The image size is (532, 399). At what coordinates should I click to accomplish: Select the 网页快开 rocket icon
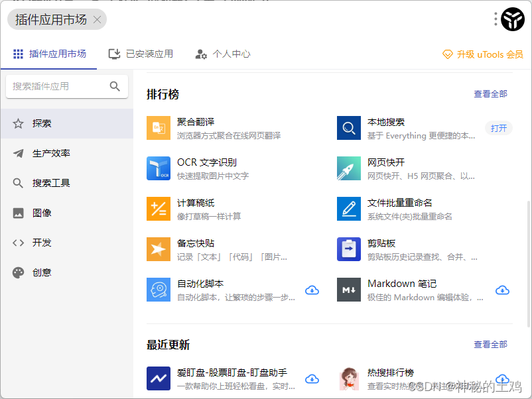point(349,168)
